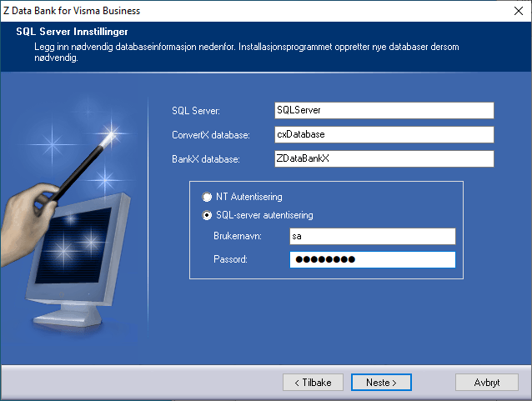The image size is (532, 401).
Task: Go back with the Tilbake button
Action: coord(313,382)
